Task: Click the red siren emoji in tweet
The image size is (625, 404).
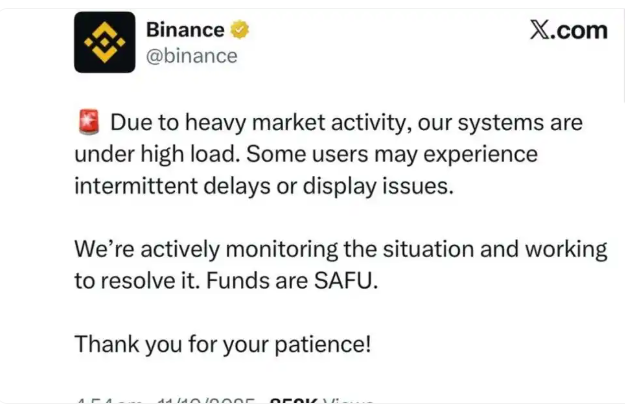Action: coord(87,124)
